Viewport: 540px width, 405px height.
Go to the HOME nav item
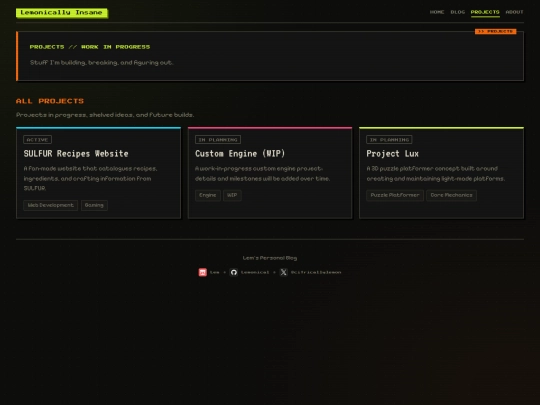(437, 12)
